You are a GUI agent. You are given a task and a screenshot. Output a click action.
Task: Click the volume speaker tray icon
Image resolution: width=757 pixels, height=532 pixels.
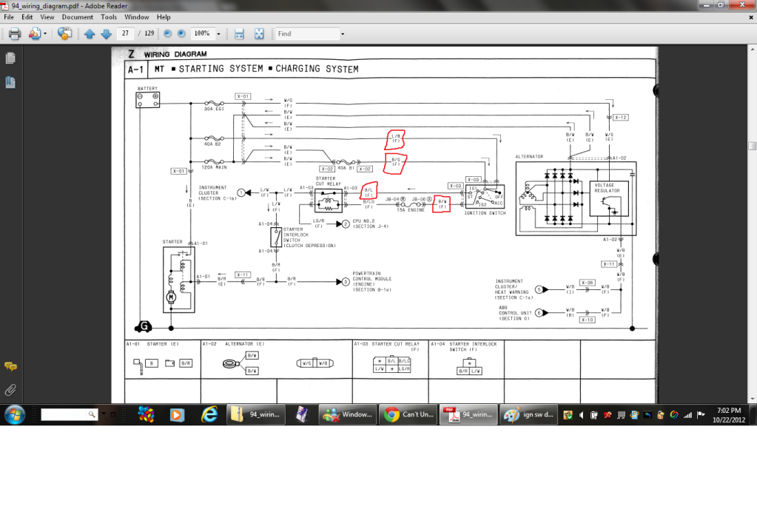coord(582,414)
